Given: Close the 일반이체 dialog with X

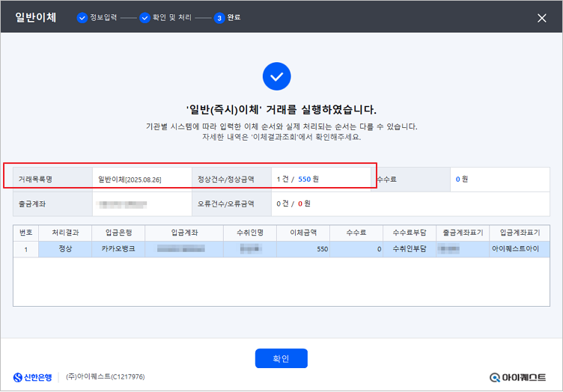Looking at the screenshot, I should 542,18.
